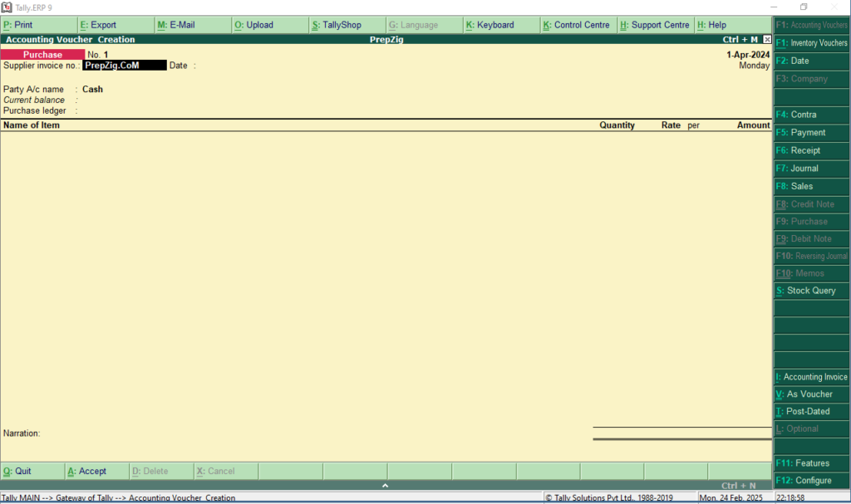Screen dimensions: 851x504
Task: Open S: Stock Query
Action: (x=811, y=291)
